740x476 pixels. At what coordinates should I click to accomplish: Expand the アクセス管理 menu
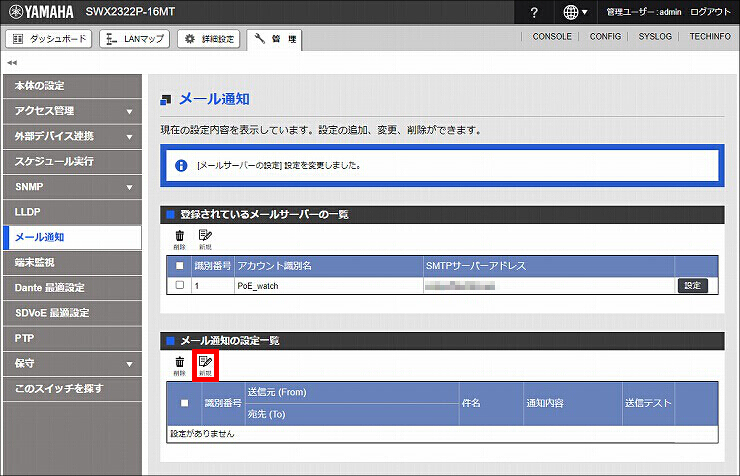point(72,111)
